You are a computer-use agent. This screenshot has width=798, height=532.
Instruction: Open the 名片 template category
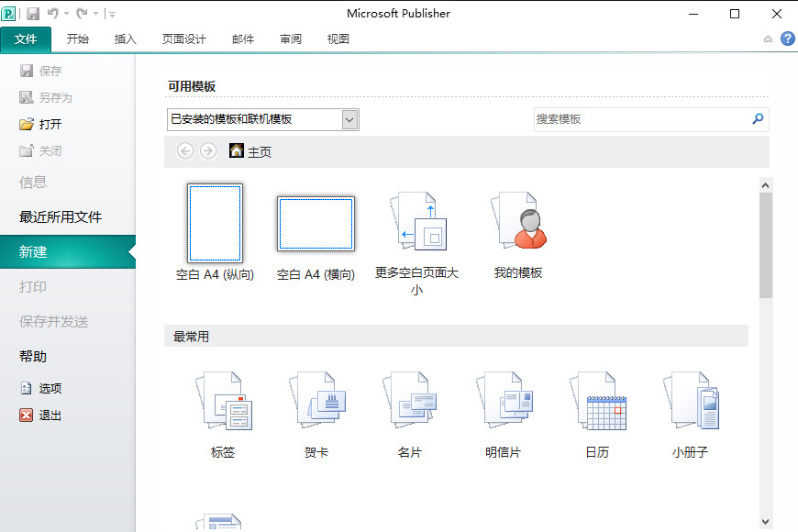[410, 401]
